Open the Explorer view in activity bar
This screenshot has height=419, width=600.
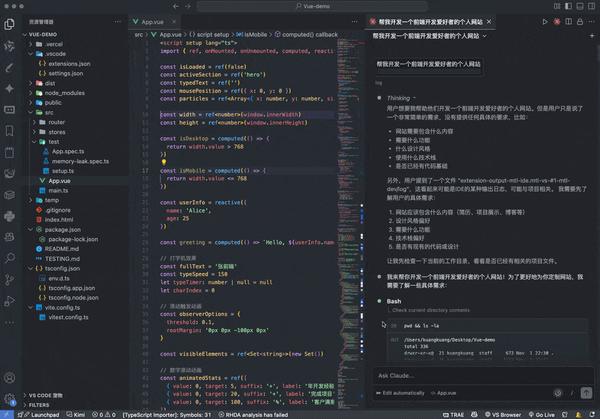click(9, 24)
